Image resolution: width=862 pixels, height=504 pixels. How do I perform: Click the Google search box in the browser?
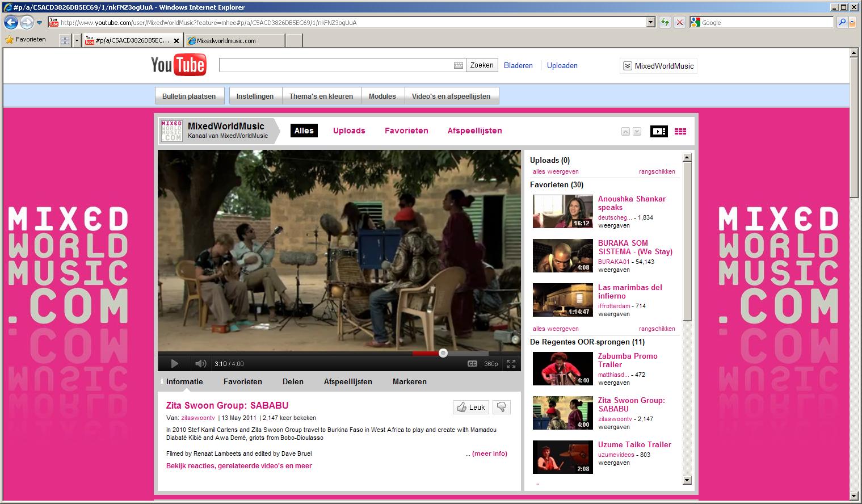(x=762, y=23)
